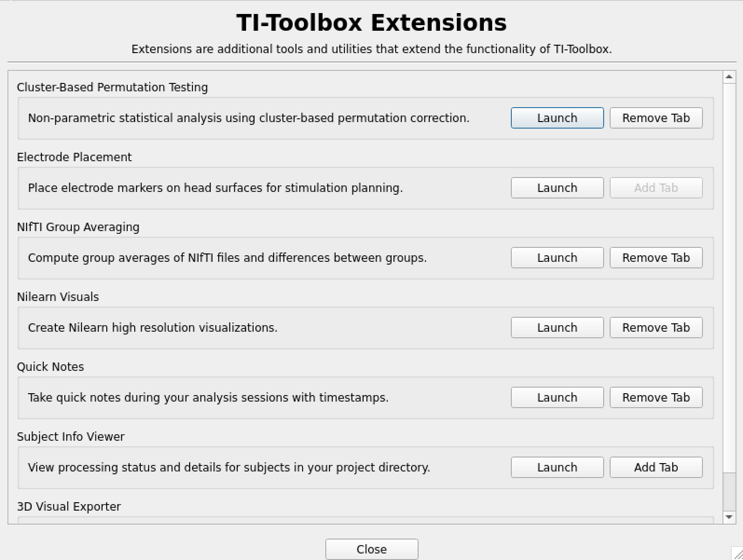This screenshot has height=560, width=743.
Task: Click the vertical scrollbar track
Action: [729, 280]
